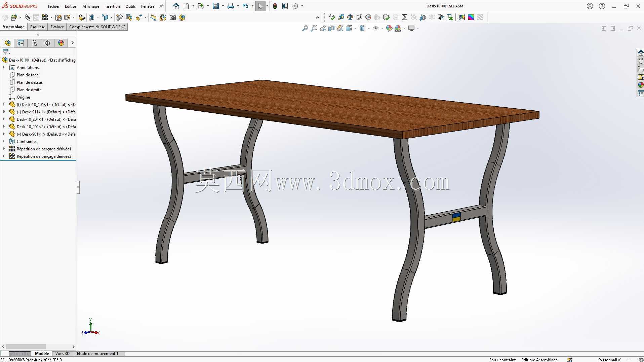Open Options gear dropdown arrow
The height and width of the screenshot is (362, 644).
tap(302, 6)
